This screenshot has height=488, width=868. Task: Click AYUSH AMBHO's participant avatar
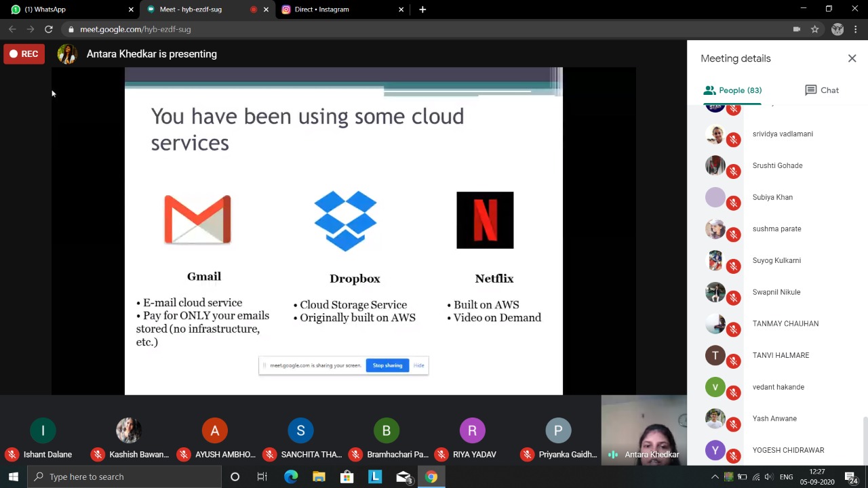point(214,430)
